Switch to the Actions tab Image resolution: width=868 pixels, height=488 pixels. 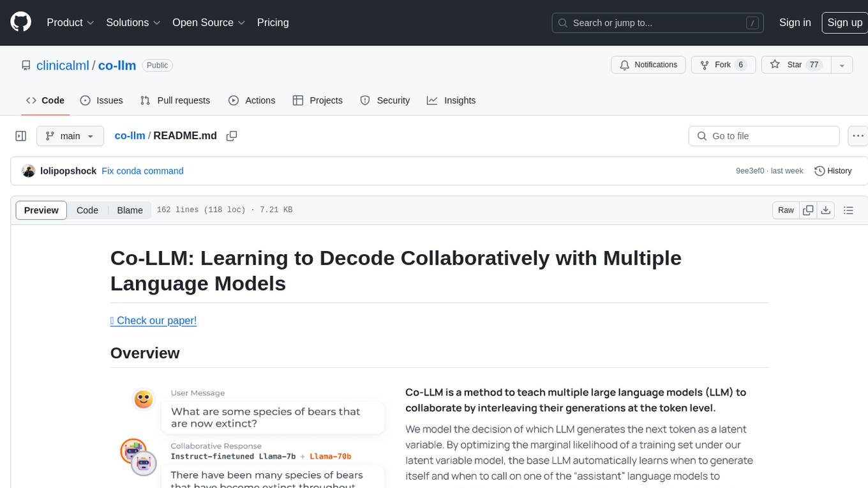(252, 100)
